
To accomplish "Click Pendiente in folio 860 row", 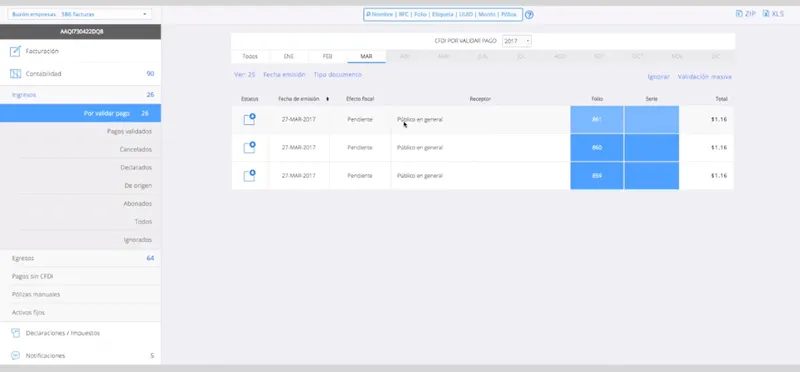I will 360,147.
